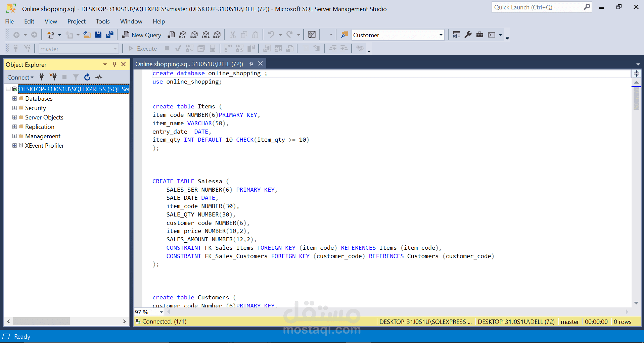Click the Activity Monitor toolbar icon
644x343 pixels.
(x=312, y=35)
